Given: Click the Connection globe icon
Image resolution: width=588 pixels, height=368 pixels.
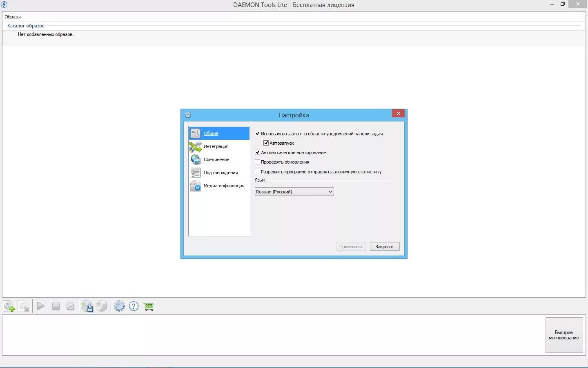Looking at the screenshot, I should click(x=196, y=159).
